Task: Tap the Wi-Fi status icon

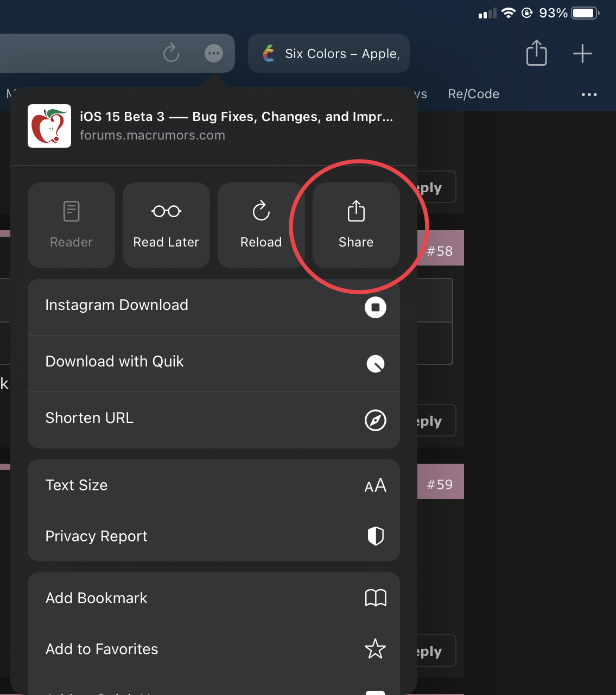Action: coord(509,13)
